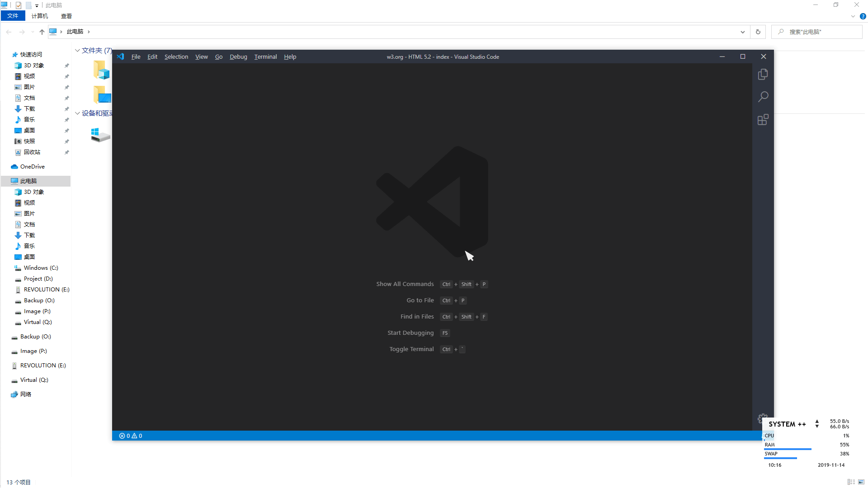Click the settings gear in VS Code corner
Screen dimensions: 868x488
click(x=763, y=419)
